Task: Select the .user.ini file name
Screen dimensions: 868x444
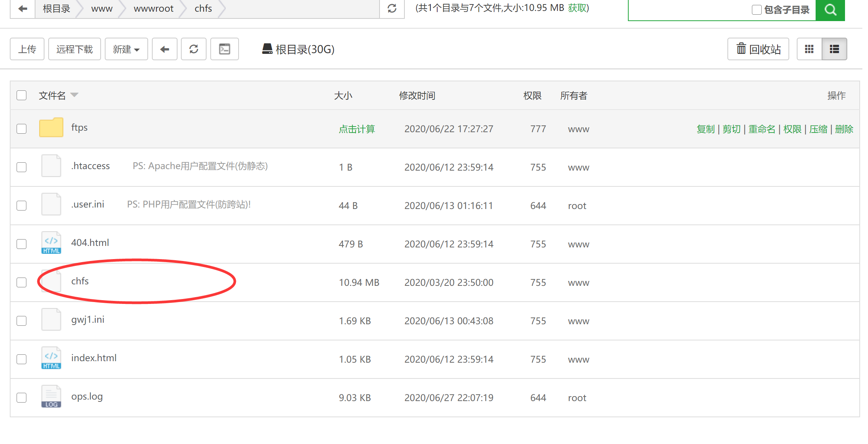Action: 88,204
